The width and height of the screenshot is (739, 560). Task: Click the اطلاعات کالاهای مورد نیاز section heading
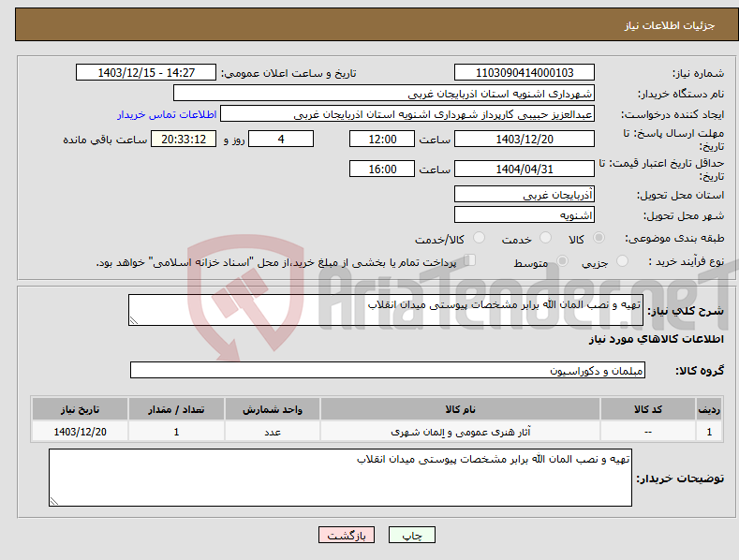[656, 339]
